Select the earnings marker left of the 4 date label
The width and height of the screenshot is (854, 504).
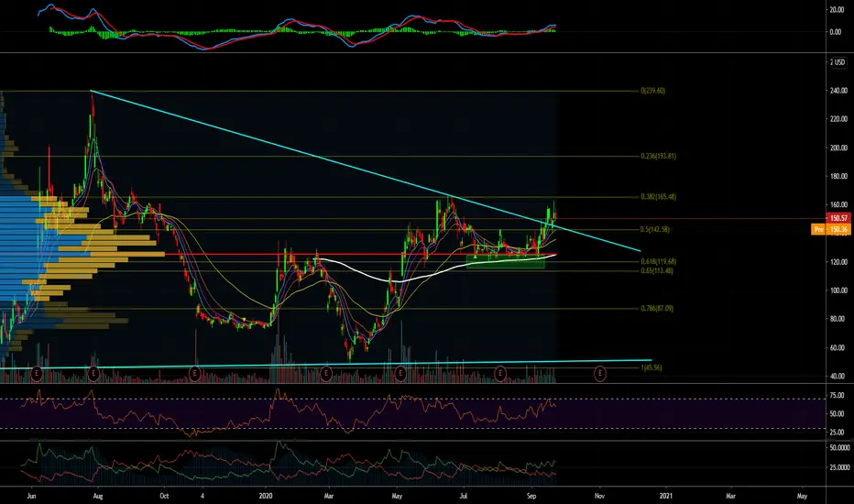click(x=194, y=374)
